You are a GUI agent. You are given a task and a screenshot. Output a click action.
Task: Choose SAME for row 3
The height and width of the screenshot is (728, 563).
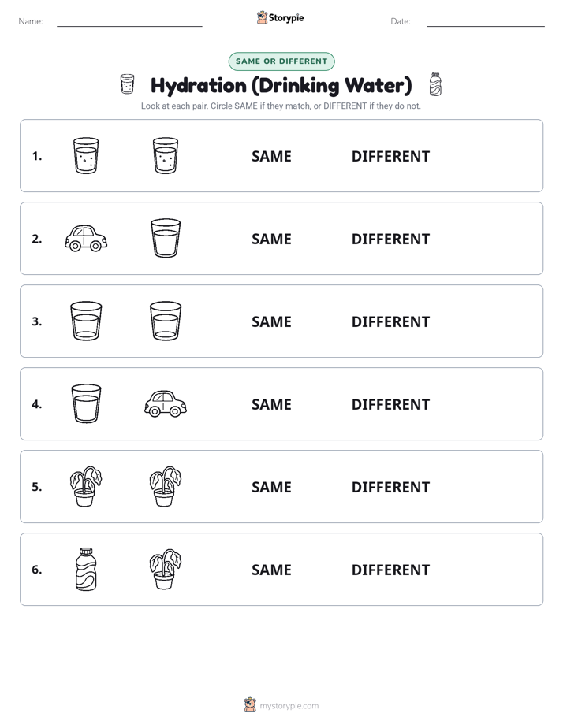pos(271,321)
